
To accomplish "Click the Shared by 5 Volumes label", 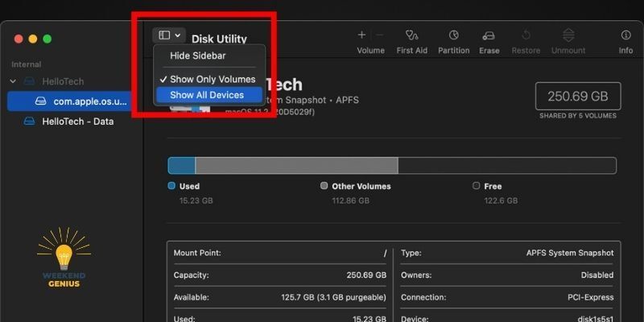I will pos(578,116).
